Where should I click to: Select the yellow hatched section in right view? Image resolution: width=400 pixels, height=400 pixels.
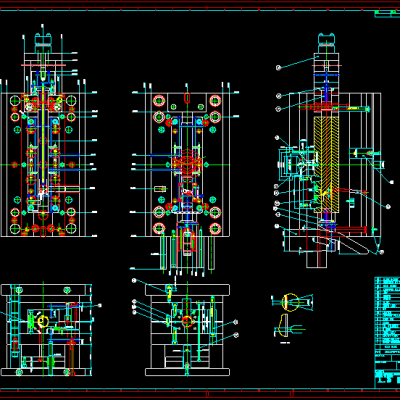point(327,164)
